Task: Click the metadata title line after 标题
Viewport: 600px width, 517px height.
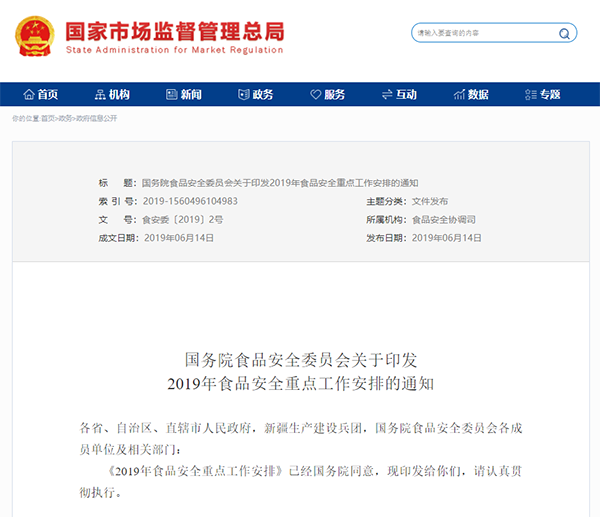Action: [280, 183]
